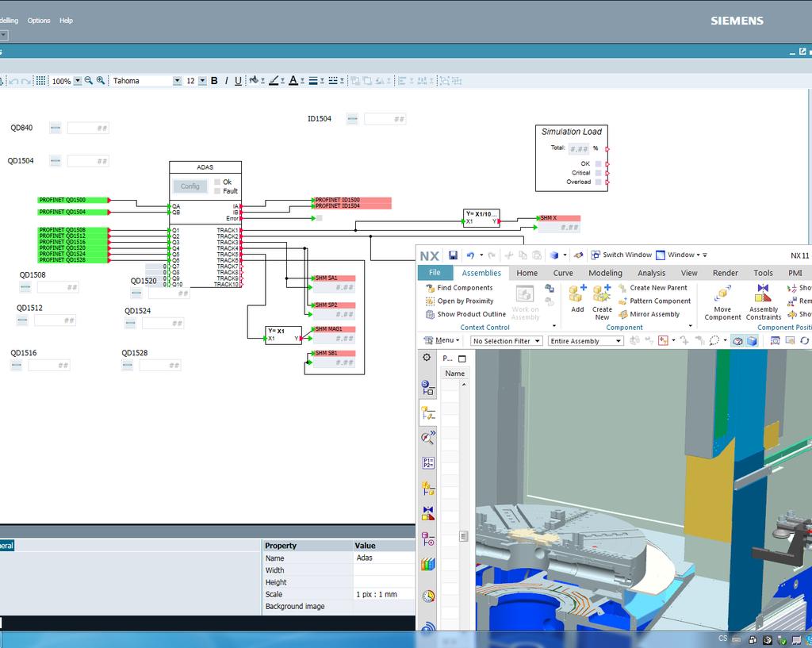Viewport: 812px width, 648px height.
Task: Expand the Component group options arrow
Action: pos(691,326)
